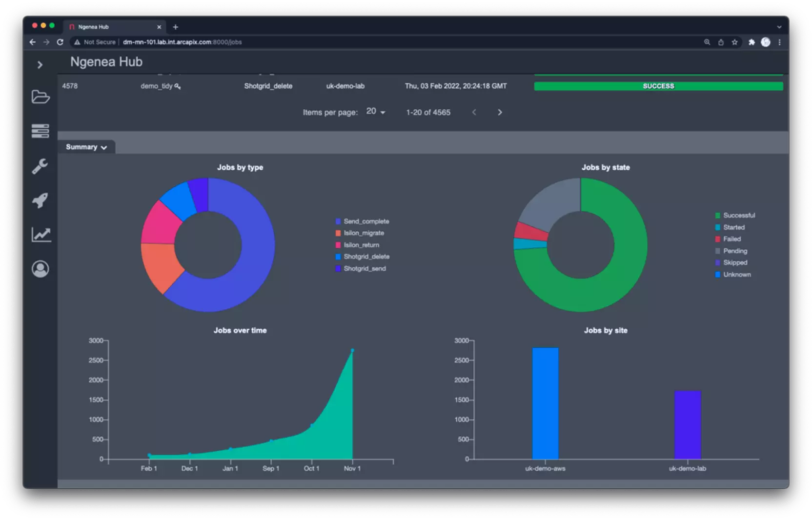Viewport: 812px width, 520px height.
Task: Click the server stack sidebar icon
Action: [41, 131]
